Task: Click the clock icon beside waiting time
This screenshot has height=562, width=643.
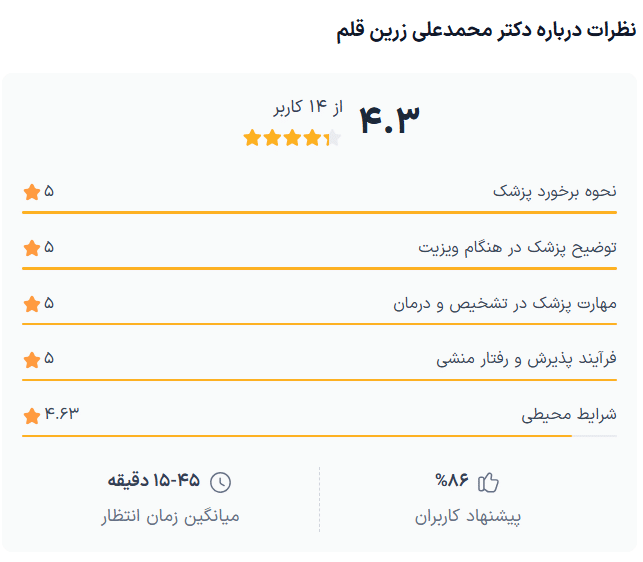Action: pyautogui.click(x=220, y=483)
